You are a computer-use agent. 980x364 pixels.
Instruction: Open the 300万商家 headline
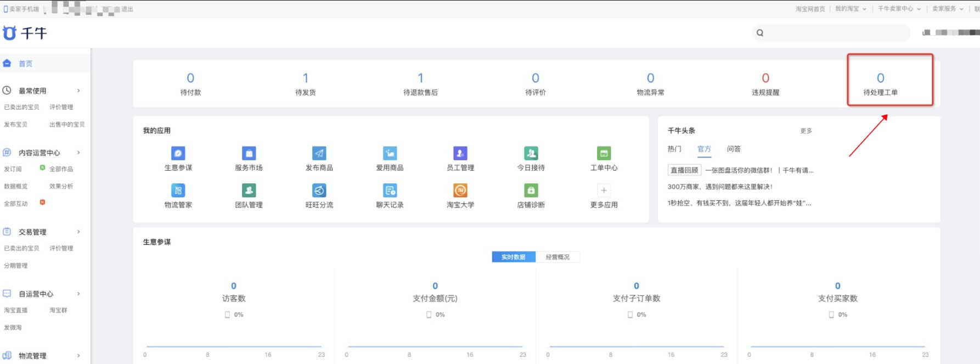(720, 187)
